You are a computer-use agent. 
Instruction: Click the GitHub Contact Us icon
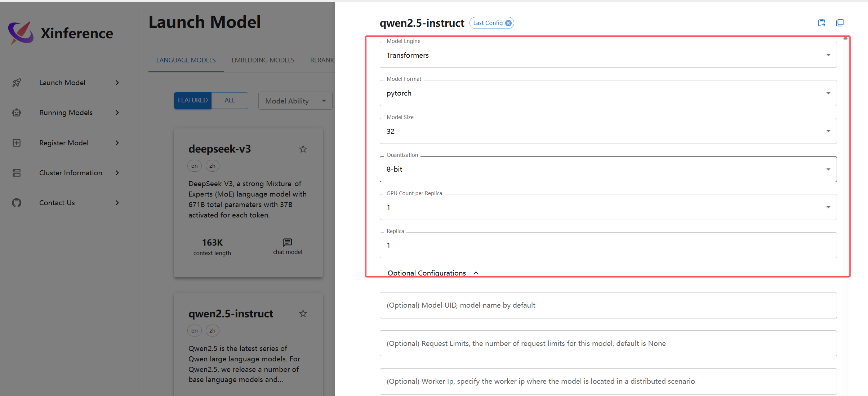pyautogui.click(x=17, y=203)
